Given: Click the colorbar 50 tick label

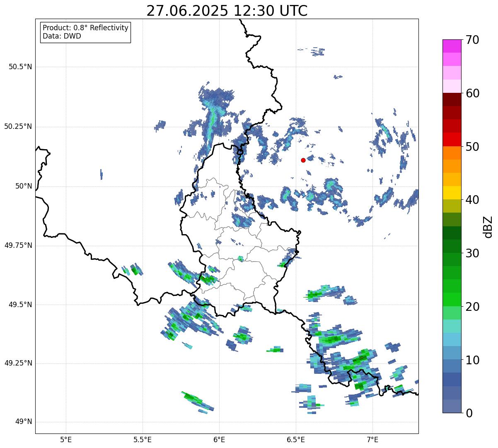Looking at the screenshot, I should pos(472,147).
